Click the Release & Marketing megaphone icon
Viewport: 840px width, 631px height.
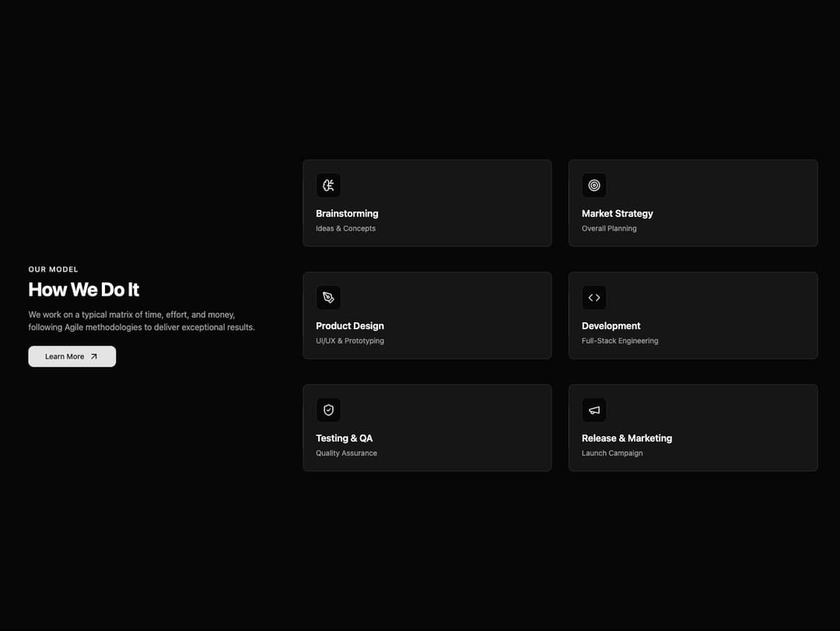(x=594, y=410)
